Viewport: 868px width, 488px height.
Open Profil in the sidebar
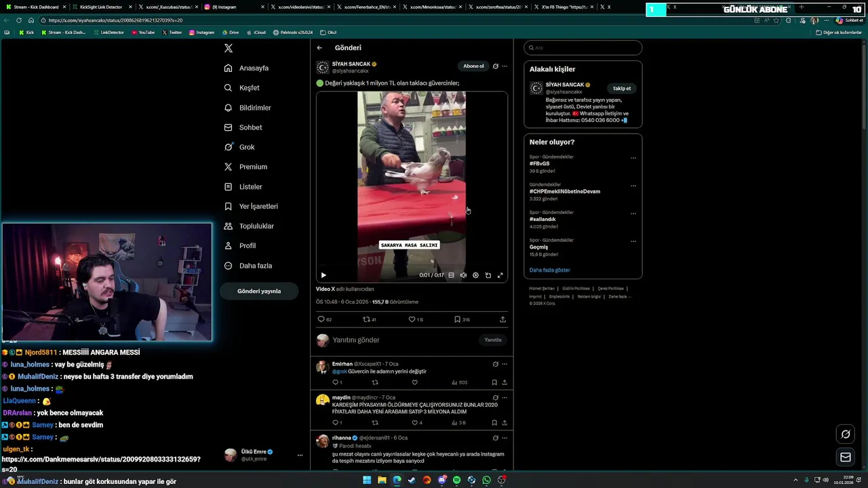[x=240, y=245]
